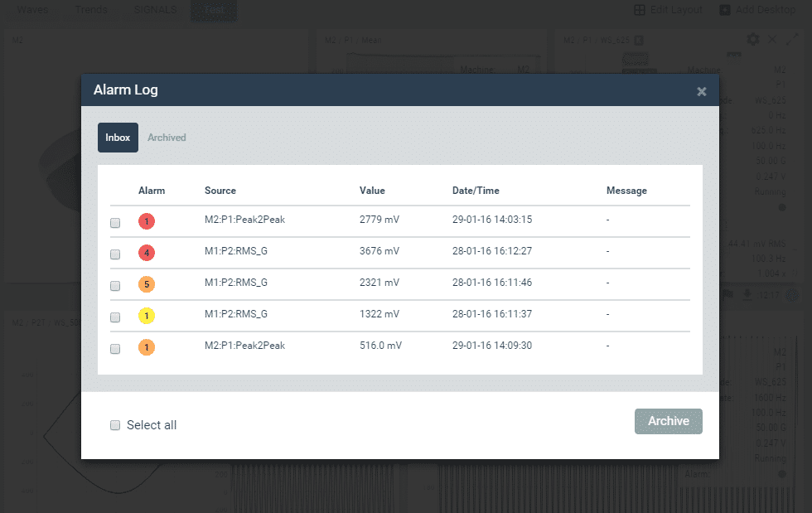Click Add Desktop in the top bar
Screen dimensions: 812x513
coord(761,10)
